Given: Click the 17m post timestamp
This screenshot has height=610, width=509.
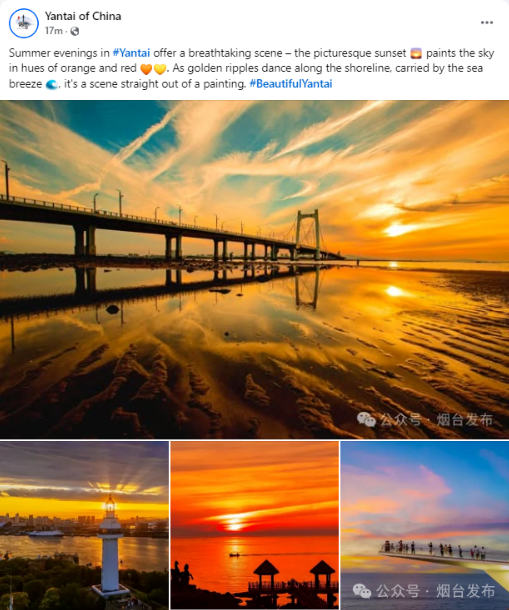Looking at the screenshot, I should (54, 31).
